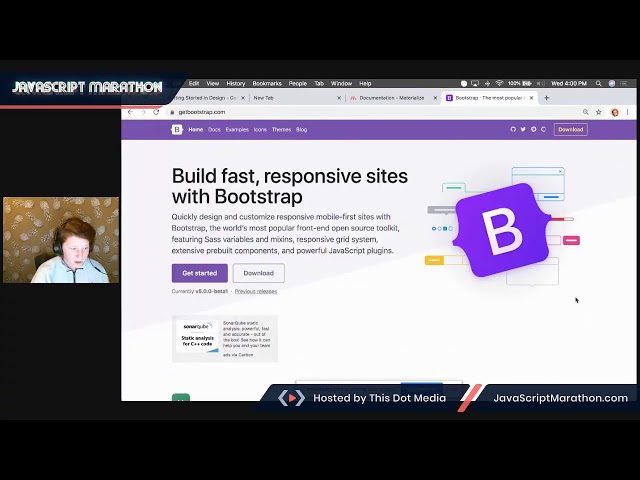Close the Started in Design tab
The width and height of the screenshot is (640, 480).
point(243,98)
